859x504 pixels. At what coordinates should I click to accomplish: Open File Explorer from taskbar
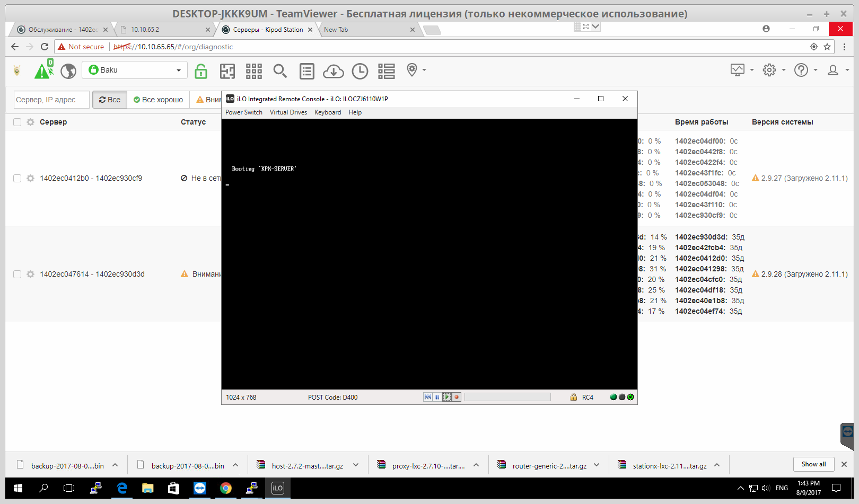(x=148, y=488)
